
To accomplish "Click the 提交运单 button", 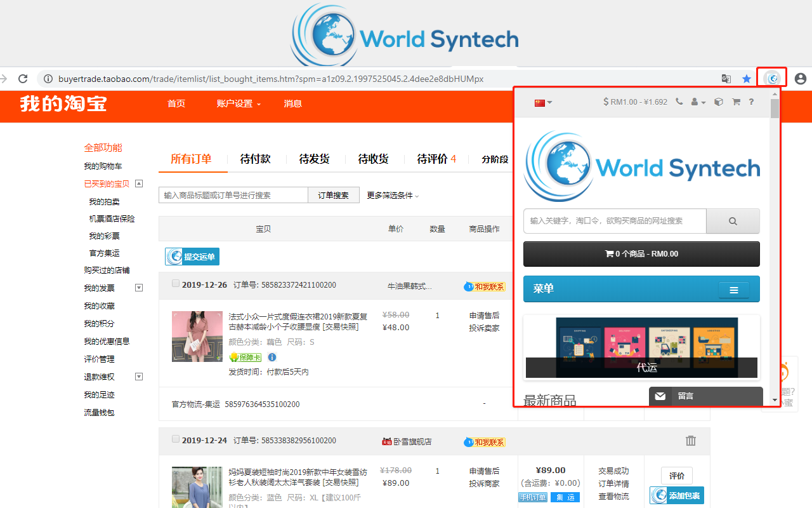I will [x=192, y=257].
